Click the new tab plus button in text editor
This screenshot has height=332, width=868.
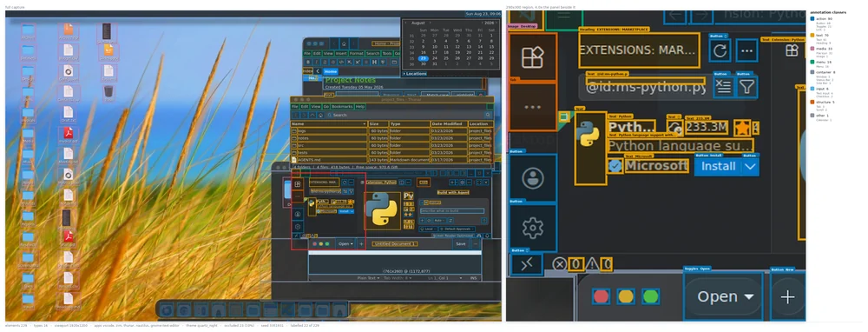(x=361, y=244)
